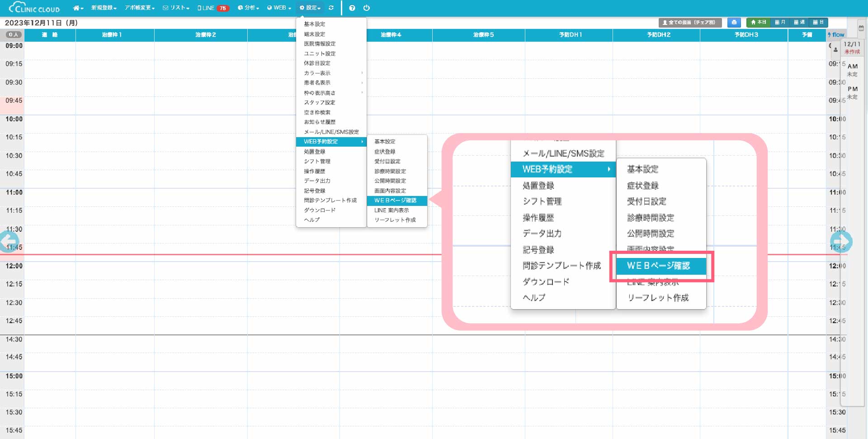Viewport: 868px width, 439px height.
Task: Click the home icon in top navbar
Action: tap(78, 8)
